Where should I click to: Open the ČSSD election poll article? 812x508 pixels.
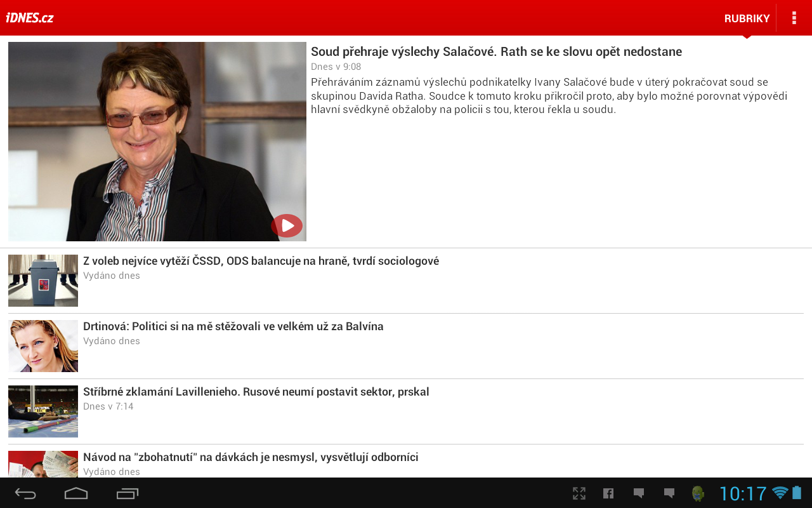(x=261, y=260)
